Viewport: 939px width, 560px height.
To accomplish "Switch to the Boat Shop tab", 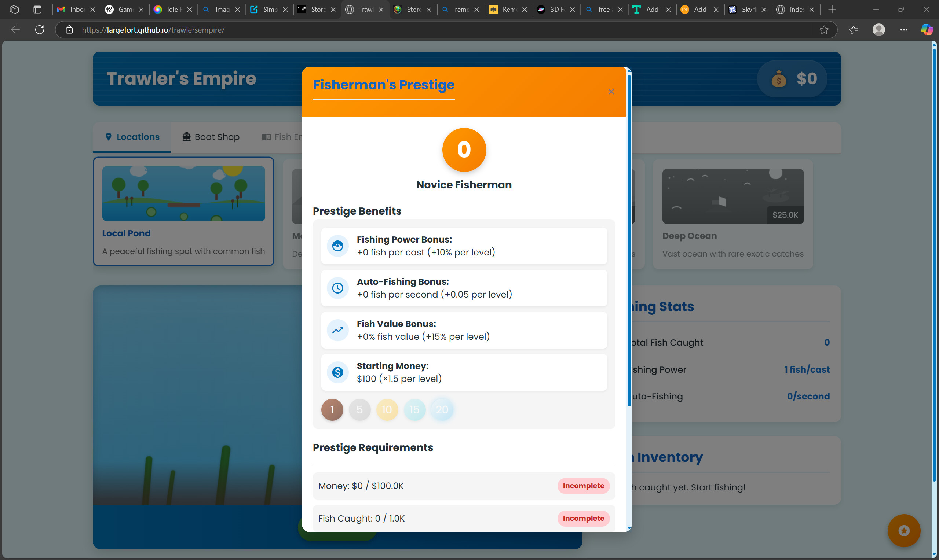I will tap(210, 137).
